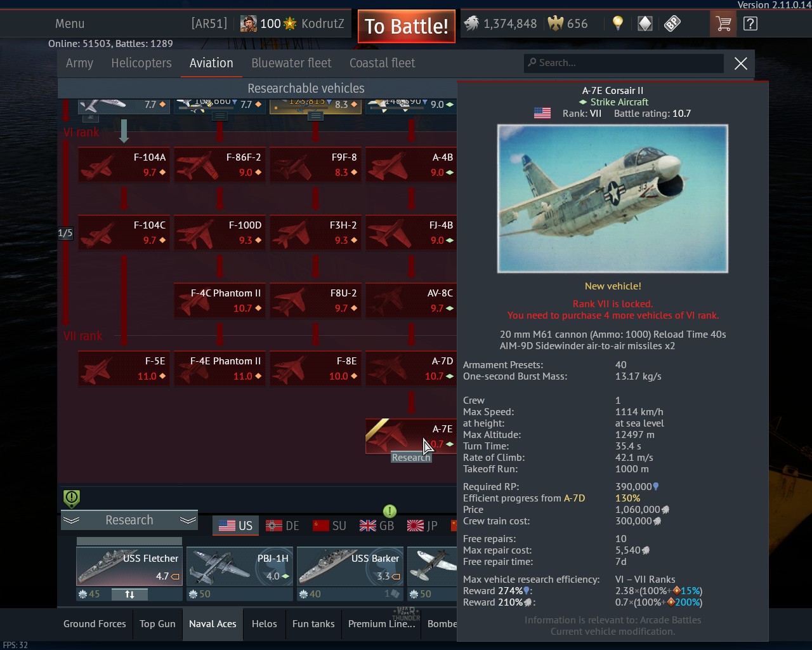Screen dimensions: 812x650
Task: Select the US nation flag tab
Action: tap(235, 526)
